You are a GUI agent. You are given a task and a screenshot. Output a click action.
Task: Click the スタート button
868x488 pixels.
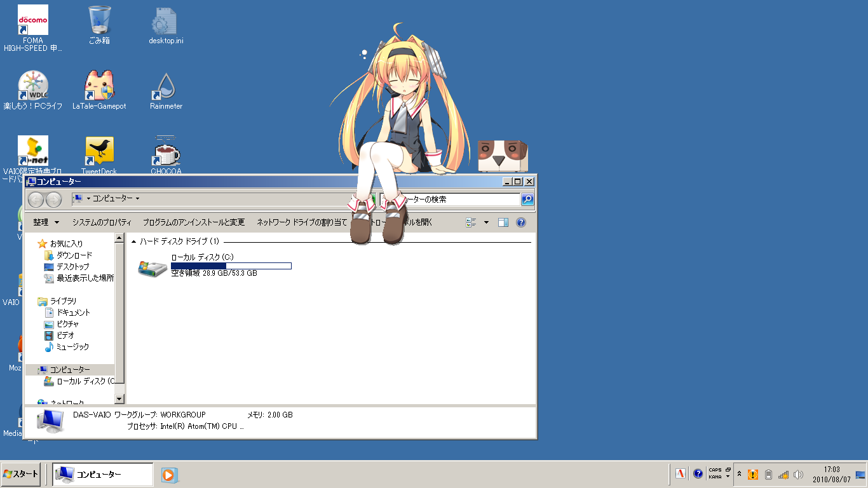coord(22,474)
